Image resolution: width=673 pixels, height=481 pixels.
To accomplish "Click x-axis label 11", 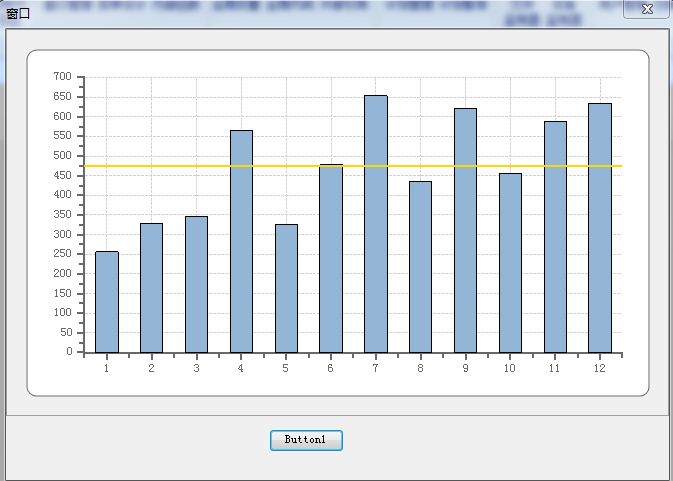I will point(555,368).
